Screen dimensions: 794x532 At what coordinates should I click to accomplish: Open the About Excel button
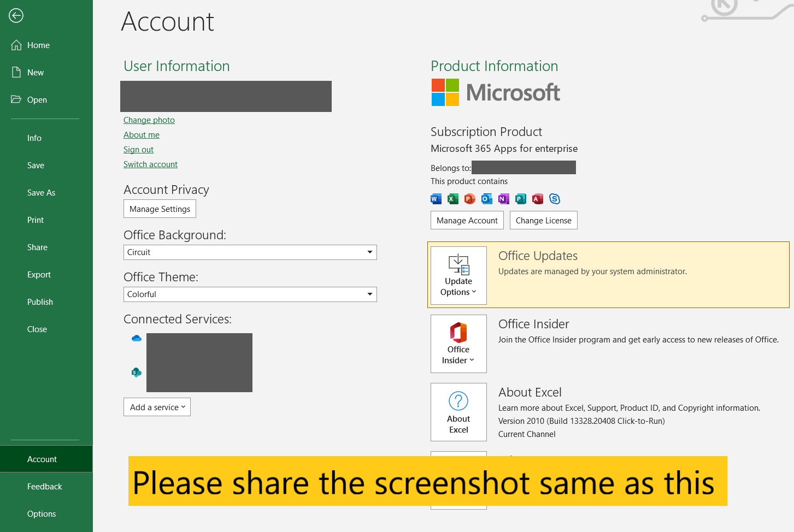(458, 412)
